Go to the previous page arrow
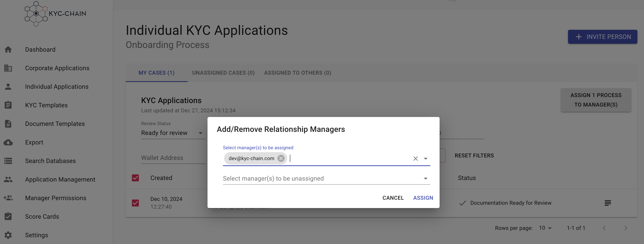Viewport: 644px width, 244px height. click(604, 228)
